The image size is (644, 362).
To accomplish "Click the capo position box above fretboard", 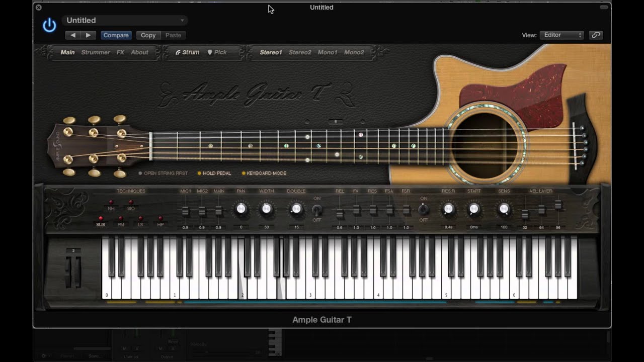I will point(335,122).
